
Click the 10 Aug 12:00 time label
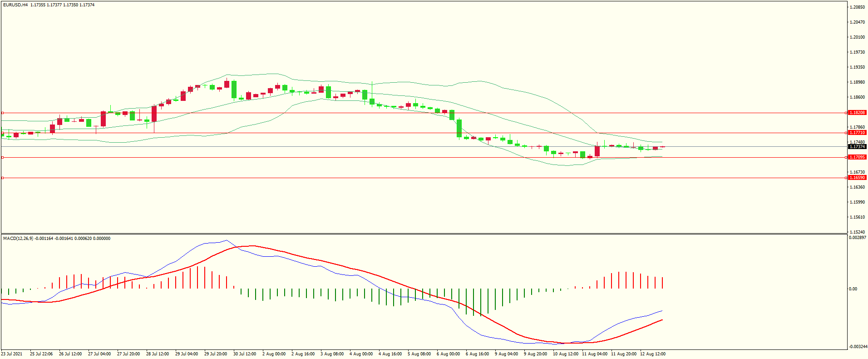coord(566,354)
